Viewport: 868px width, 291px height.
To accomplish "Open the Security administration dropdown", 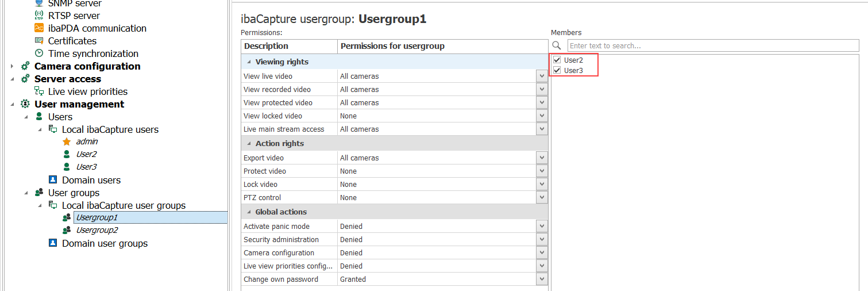I will pyautogui.click(x=542, y=239).
